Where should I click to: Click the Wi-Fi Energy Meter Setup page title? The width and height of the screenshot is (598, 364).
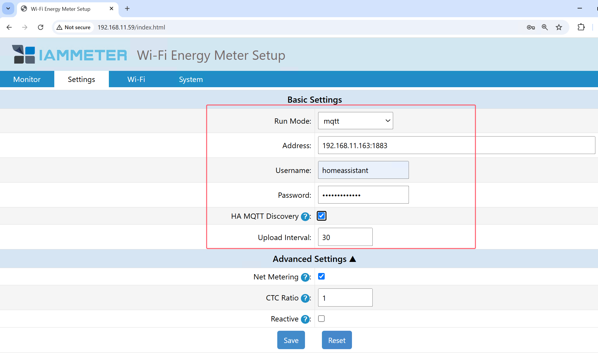pyautogui.click(x=211, y=55)
